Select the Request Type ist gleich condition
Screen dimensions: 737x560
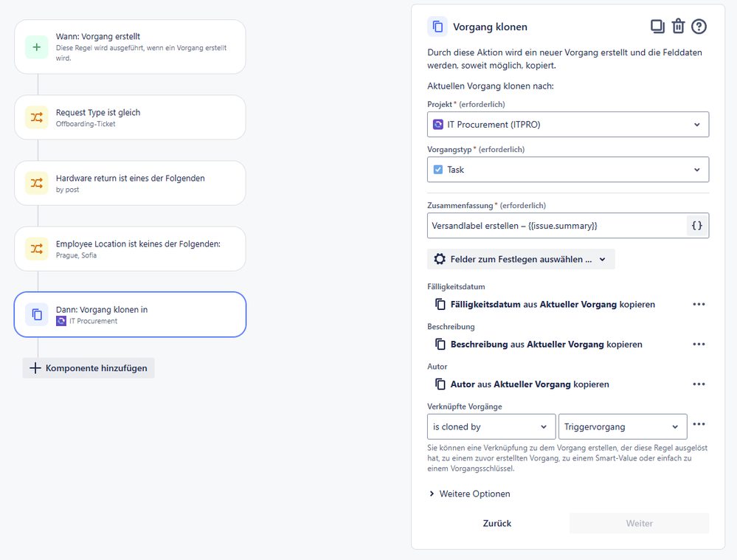click(x=130, y=117)
